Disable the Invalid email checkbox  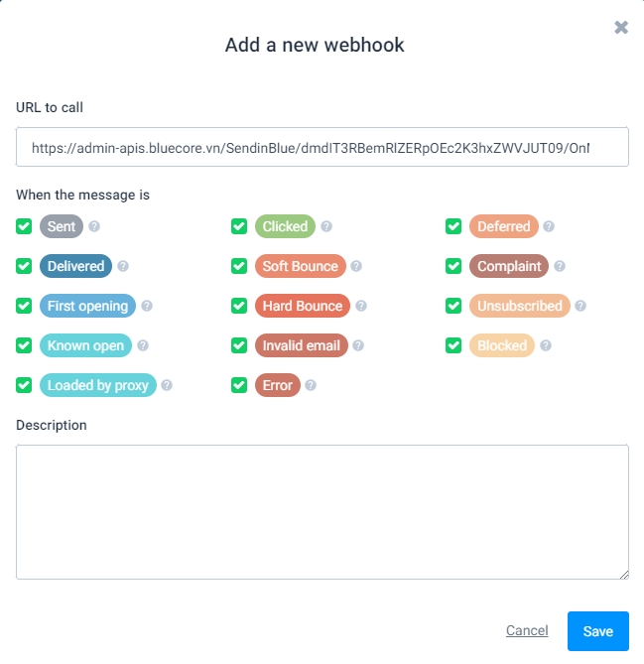tap(239, 345)
